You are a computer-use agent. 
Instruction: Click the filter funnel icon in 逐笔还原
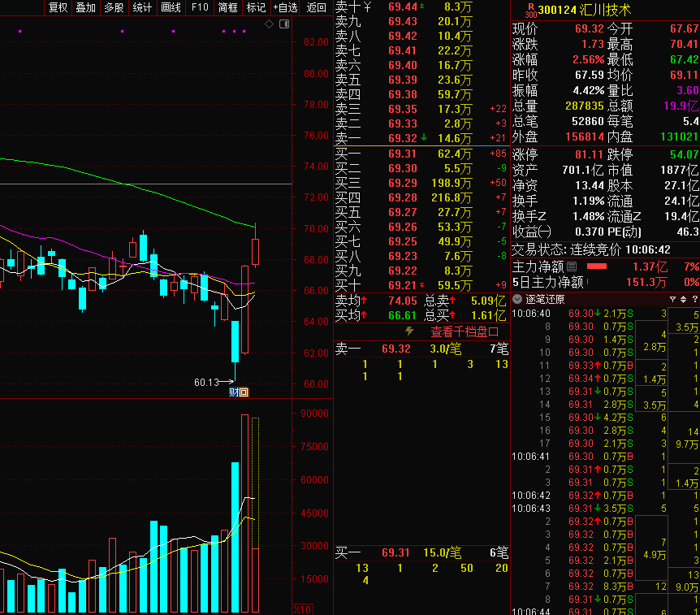point(671,299)
